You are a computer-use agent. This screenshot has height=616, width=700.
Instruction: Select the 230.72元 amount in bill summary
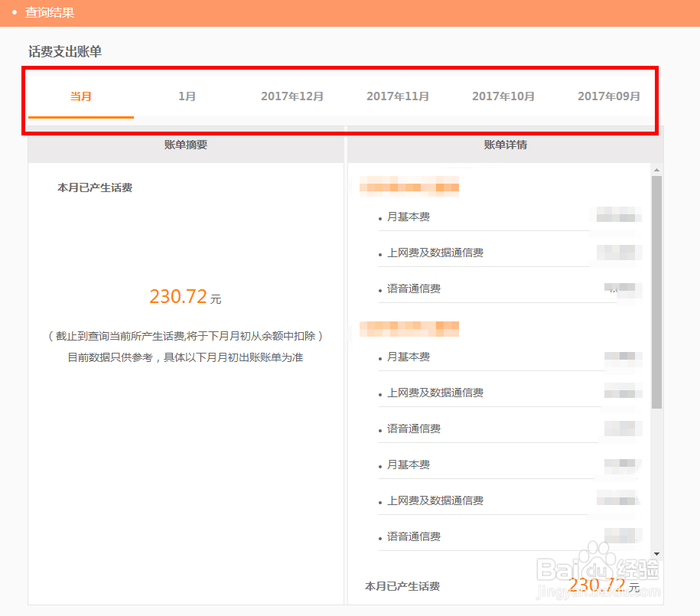[185, 297]
